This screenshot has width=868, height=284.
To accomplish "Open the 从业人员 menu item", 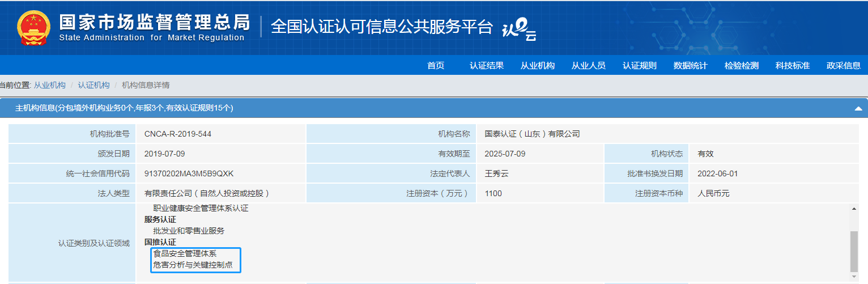I will tap(589, 66).
